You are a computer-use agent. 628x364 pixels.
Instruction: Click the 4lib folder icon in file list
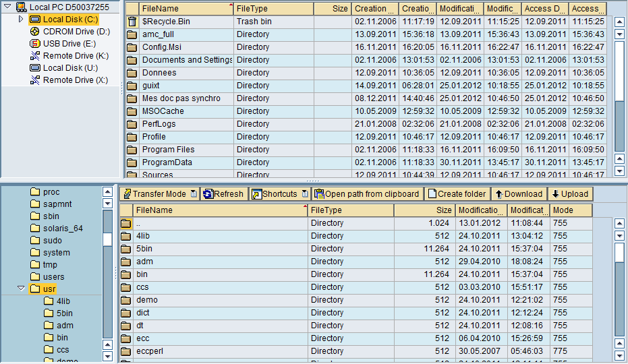click(125, 236)
